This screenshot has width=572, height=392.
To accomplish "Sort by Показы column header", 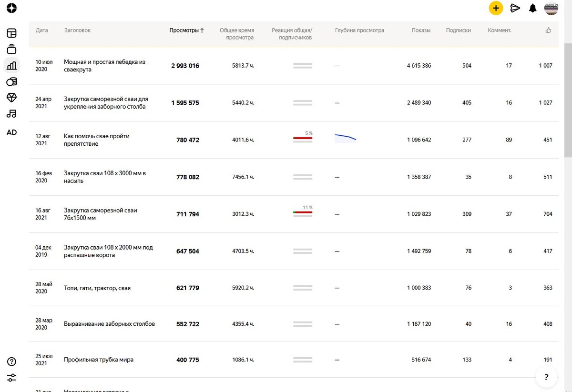I will point(421,30).
